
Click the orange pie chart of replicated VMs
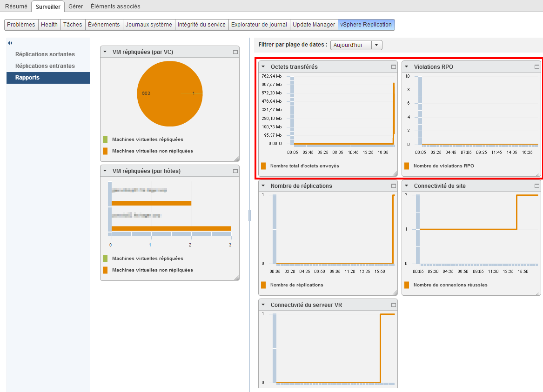[x=170, y=93]
